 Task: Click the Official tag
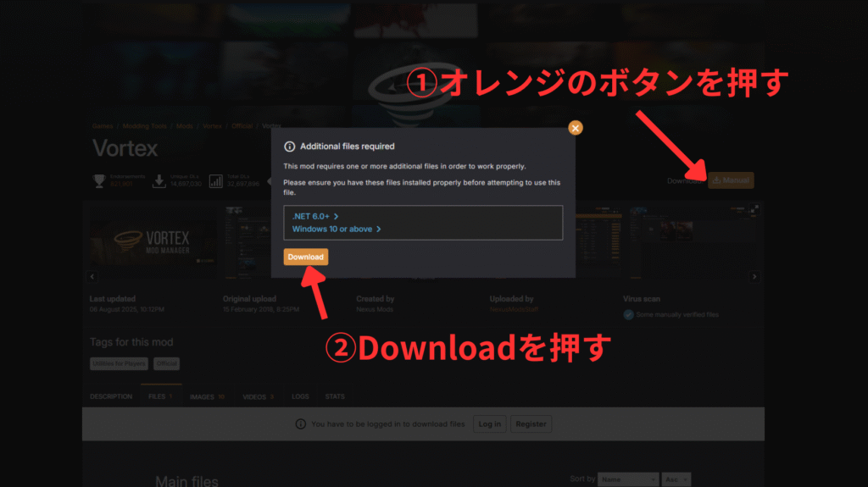167,363
